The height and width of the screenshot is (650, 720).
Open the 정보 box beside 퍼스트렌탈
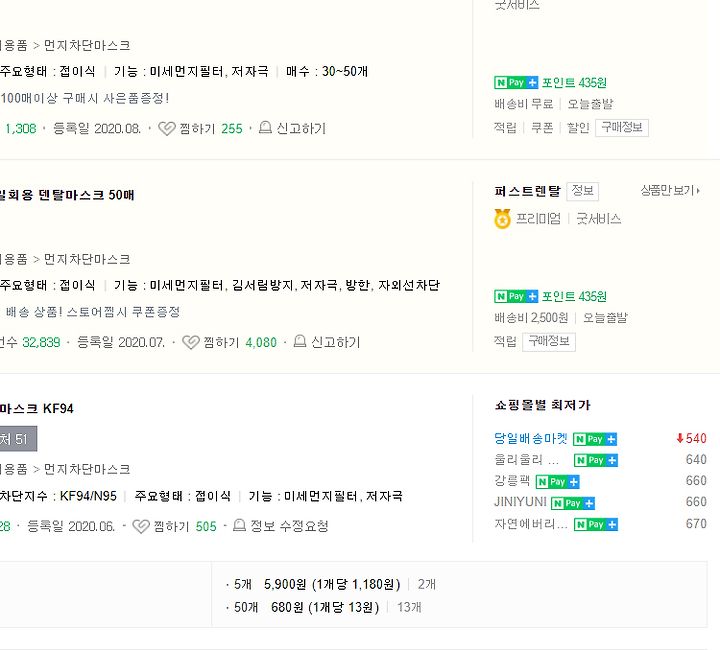[x=581, y=191]
